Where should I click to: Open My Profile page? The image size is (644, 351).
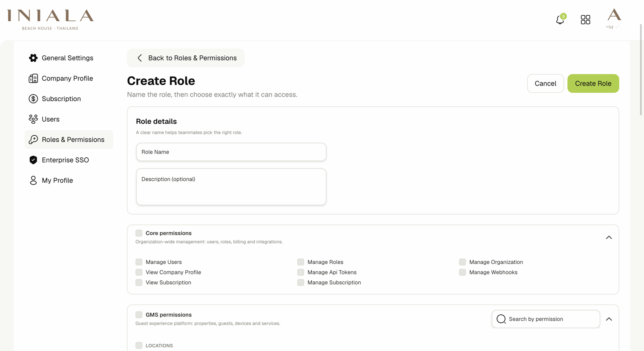tap(69, 180)
